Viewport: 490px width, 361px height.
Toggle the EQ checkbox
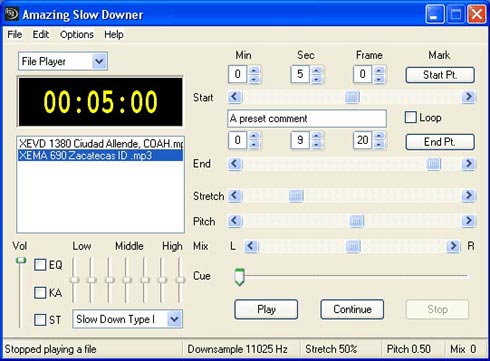[x=40, y=265]
